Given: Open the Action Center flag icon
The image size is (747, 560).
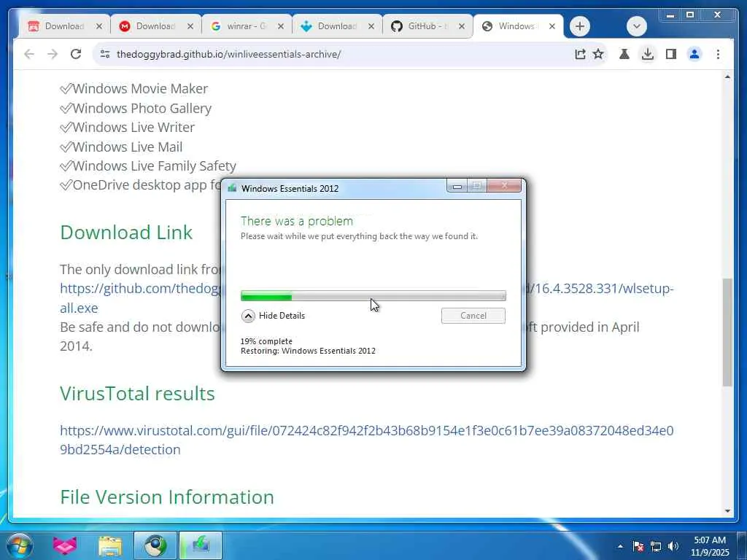Looking at the screenshot, I should [x=638, y=547].
